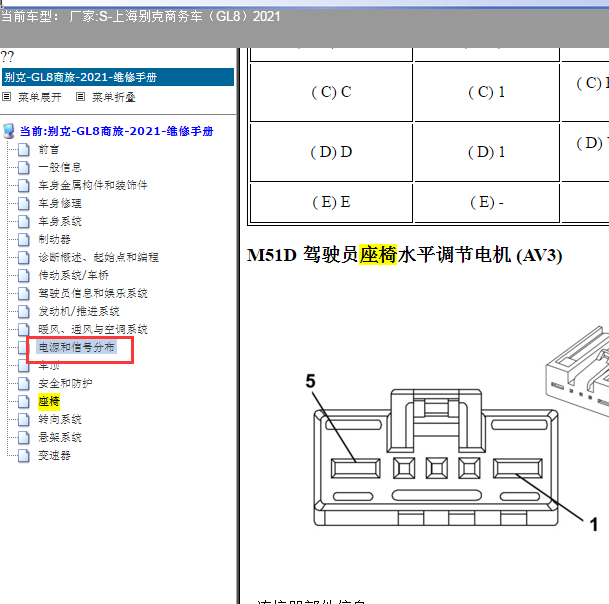
Task: Click page icon next to 暖风、通风与空调系统
Action: 24,329
